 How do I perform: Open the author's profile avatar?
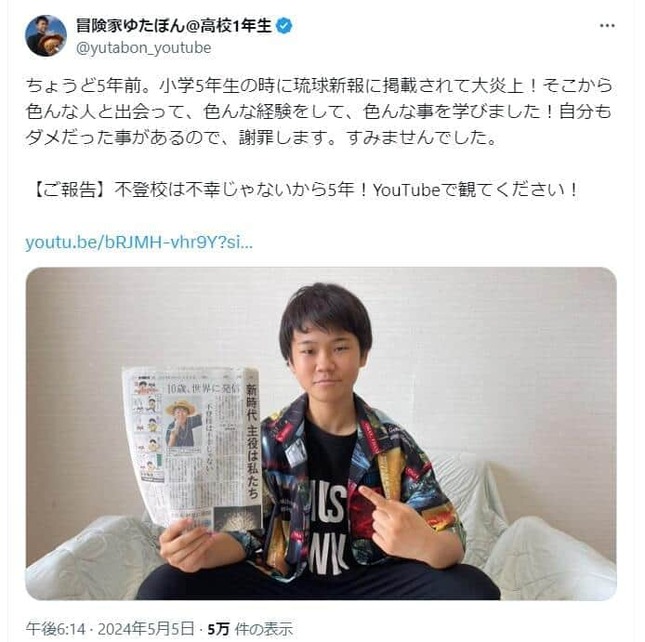pyautogui.click(x=46, y=36)
